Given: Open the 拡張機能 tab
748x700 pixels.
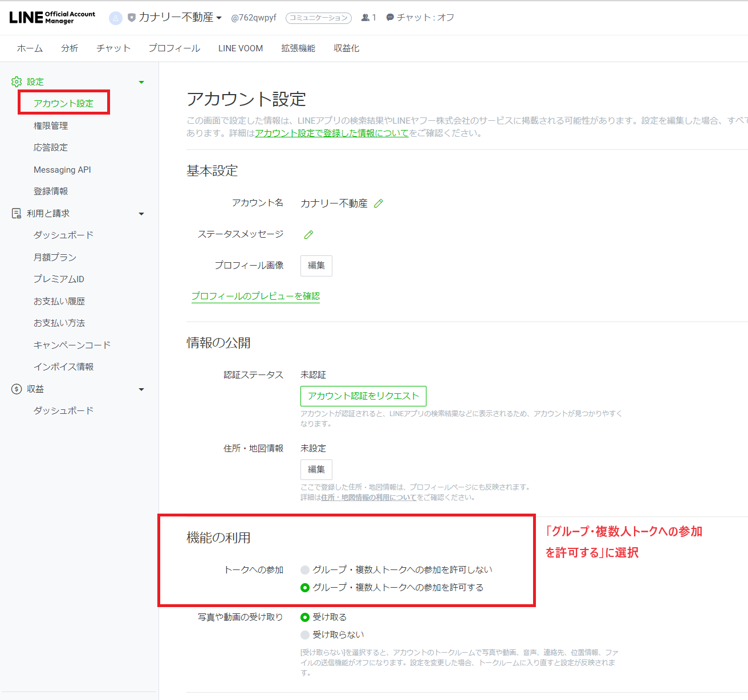Looking at the screenshot, I should tap(298, 48).
